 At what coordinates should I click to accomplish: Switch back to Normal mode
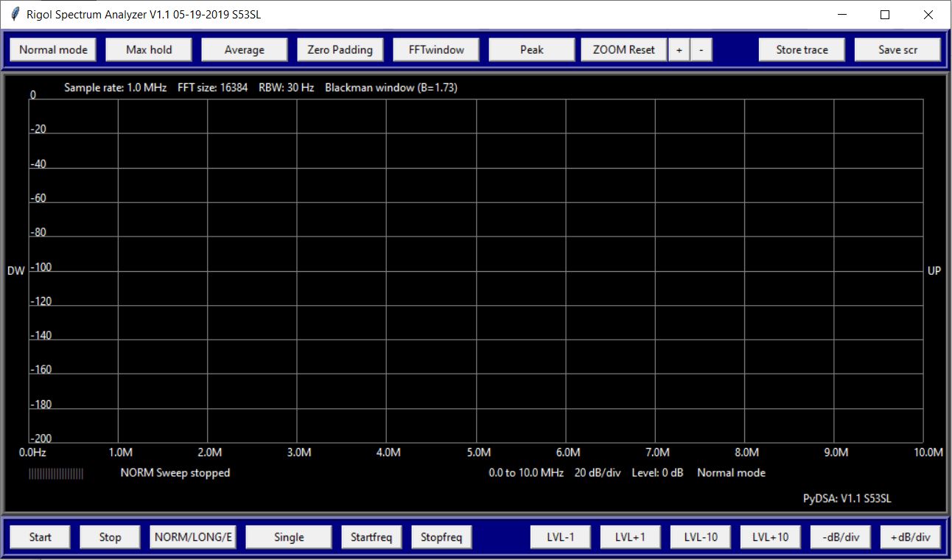pyautogui.click(x=52, y=49)
